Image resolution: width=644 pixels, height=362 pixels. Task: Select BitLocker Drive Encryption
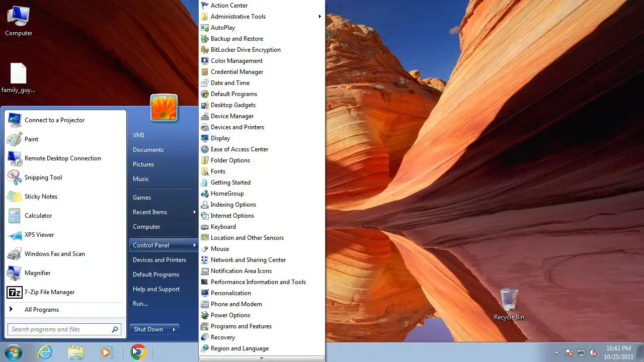[262, 50]
